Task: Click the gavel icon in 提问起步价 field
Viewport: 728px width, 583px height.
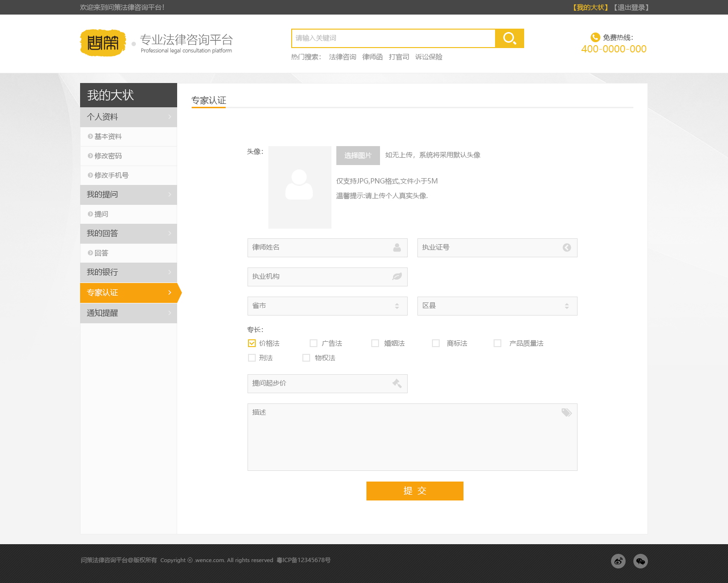Action: click(397, 383)
